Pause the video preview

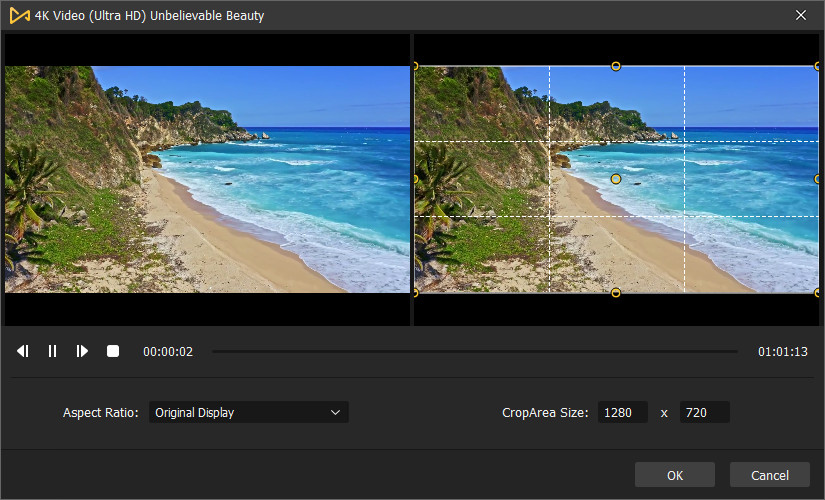tap(53, 351)
